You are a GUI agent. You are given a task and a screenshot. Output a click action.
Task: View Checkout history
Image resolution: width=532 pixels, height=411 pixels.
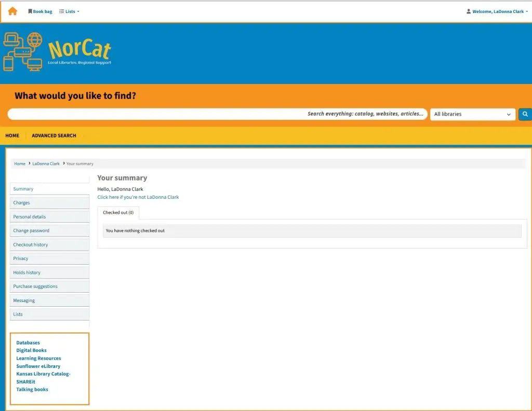point(31,245)
